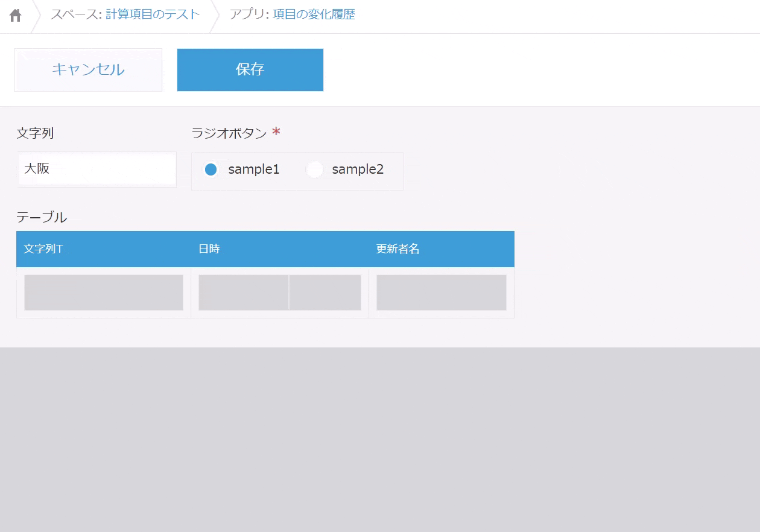Go to the home icon in breadcrumb
760x532 pixels.
(16, 15)
